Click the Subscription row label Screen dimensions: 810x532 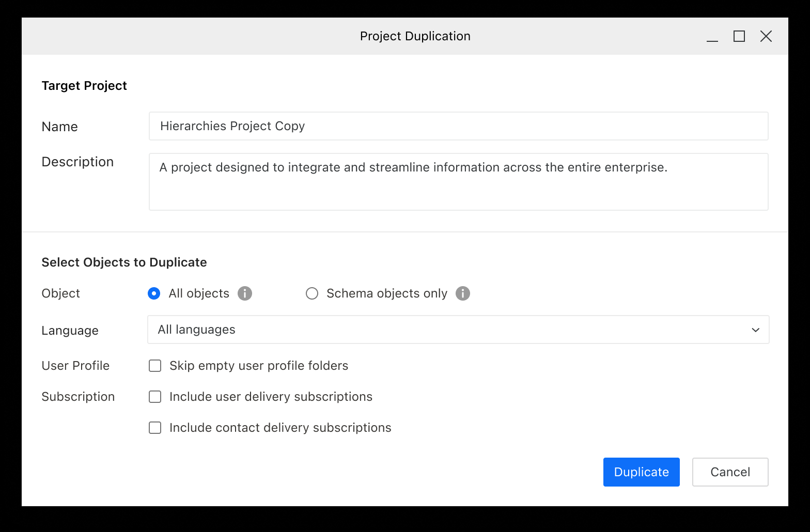pos(78,397)
